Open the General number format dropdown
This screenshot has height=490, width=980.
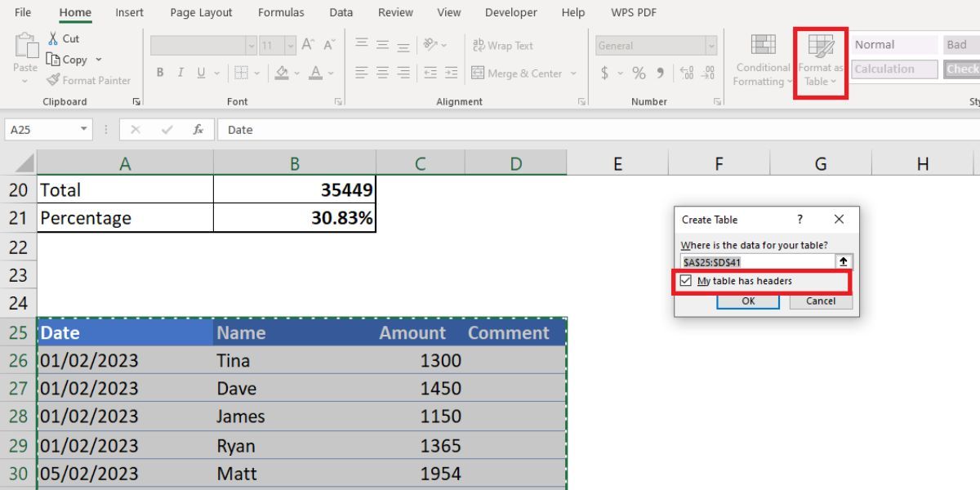click(710, 46)
